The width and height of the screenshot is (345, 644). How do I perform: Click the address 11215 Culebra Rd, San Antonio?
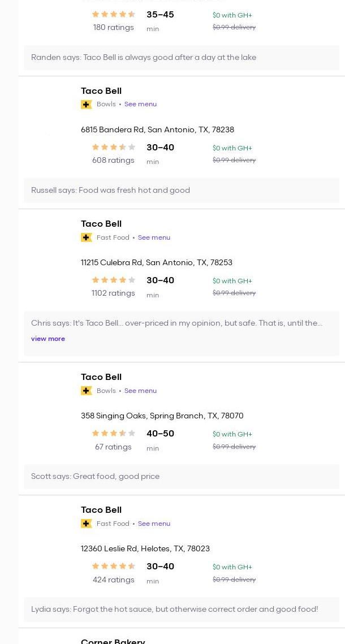tap(157, 262)
